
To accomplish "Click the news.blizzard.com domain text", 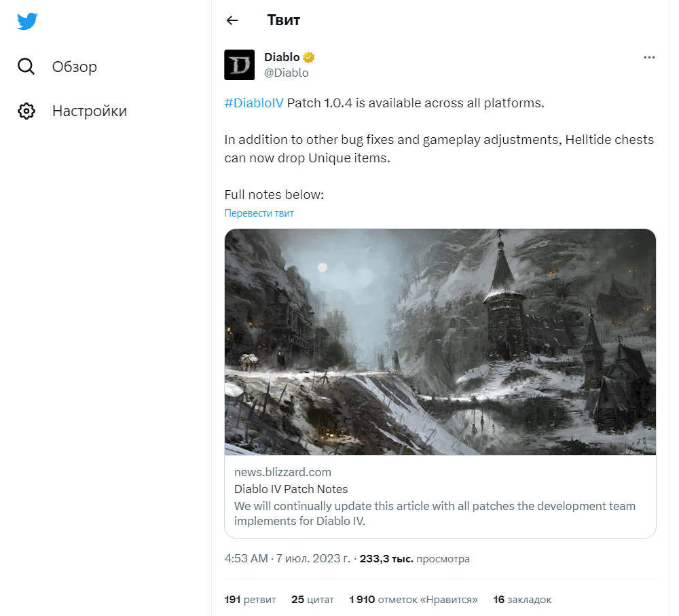I will [282, 472].
